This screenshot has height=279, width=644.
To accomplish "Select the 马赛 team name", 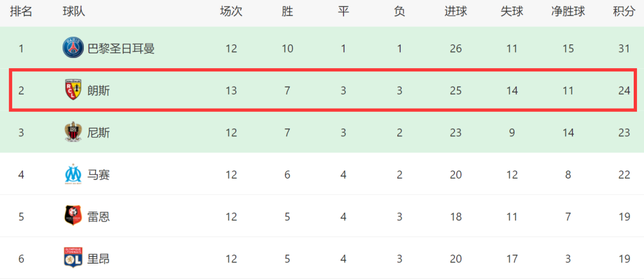I will 99,175.
